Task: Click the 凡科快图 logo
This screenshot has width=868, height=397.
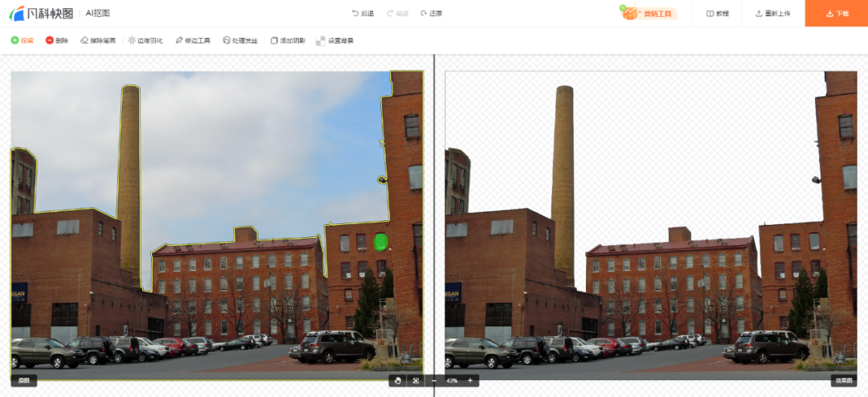Action: point(41,14)
